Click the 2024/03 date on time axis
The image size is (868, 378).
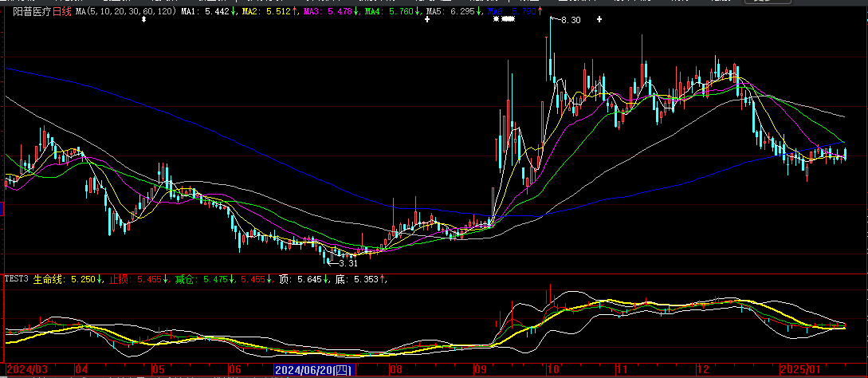(x=27, y=369)
